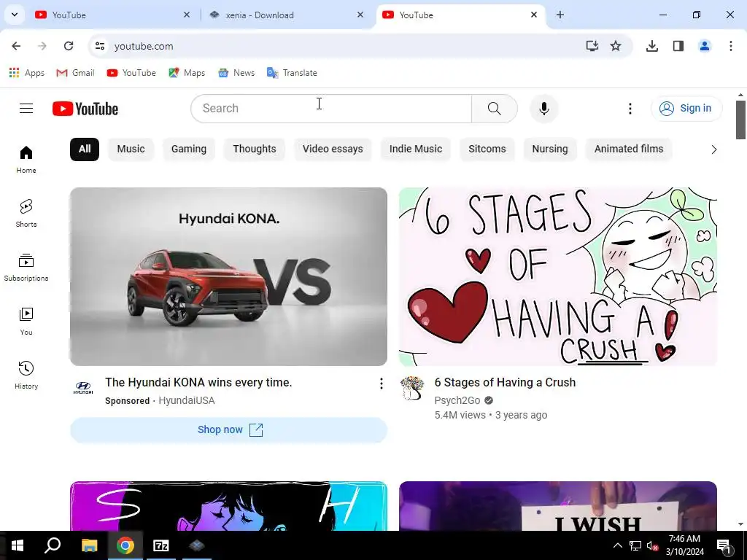Open Windows Start menu
This screenshot has height=560, width=747.
[x=18, y=545]
